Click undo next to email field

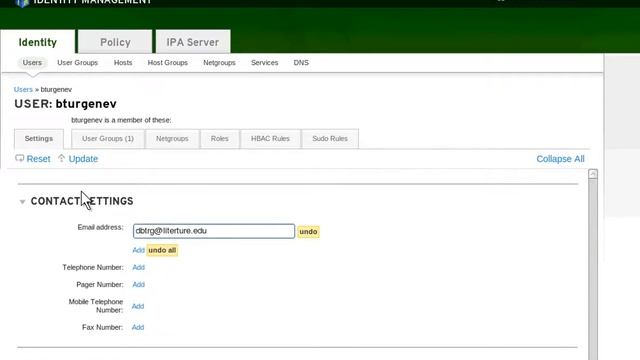308,231
